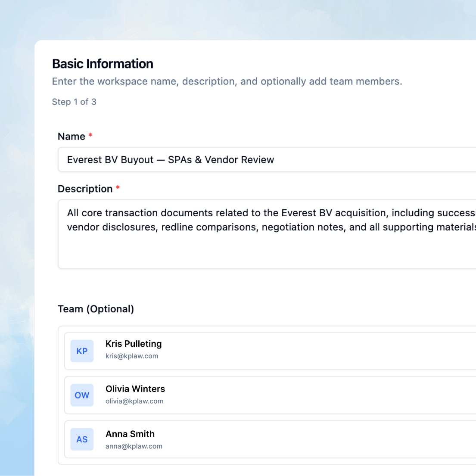Select the AS avatar badge
Screen dimensions: 476x476
[82, 439]
